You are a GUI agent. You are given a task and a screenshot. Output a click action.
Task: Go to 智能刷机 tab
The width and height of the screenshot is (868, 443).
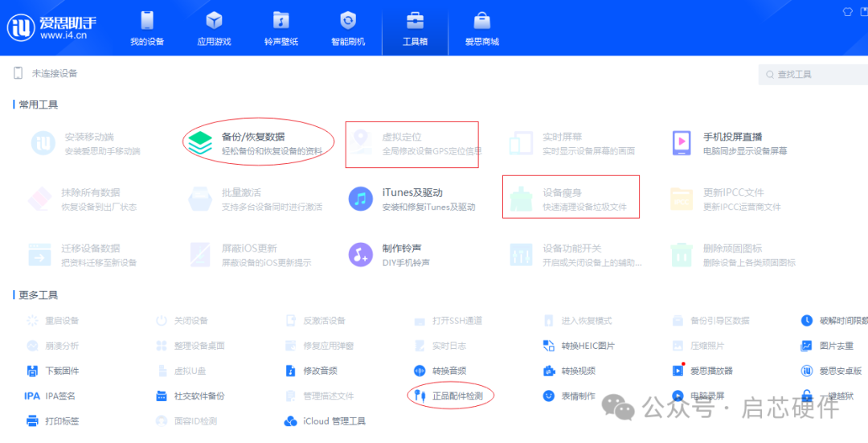pos(348,27)
